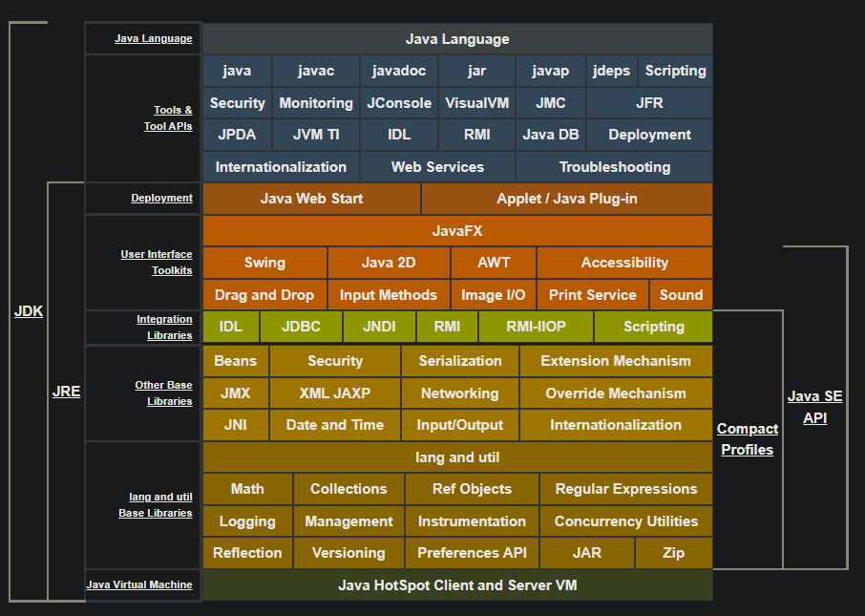Open the Reflection cell
This screenshot has height=616, width=865.
pos(247,553)
